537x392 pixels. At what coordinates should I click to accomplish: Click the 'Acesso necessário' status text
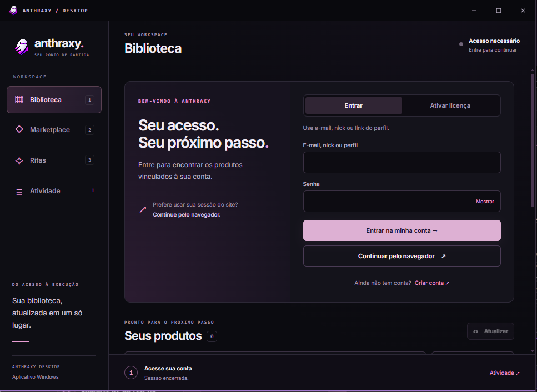point(494,41)
